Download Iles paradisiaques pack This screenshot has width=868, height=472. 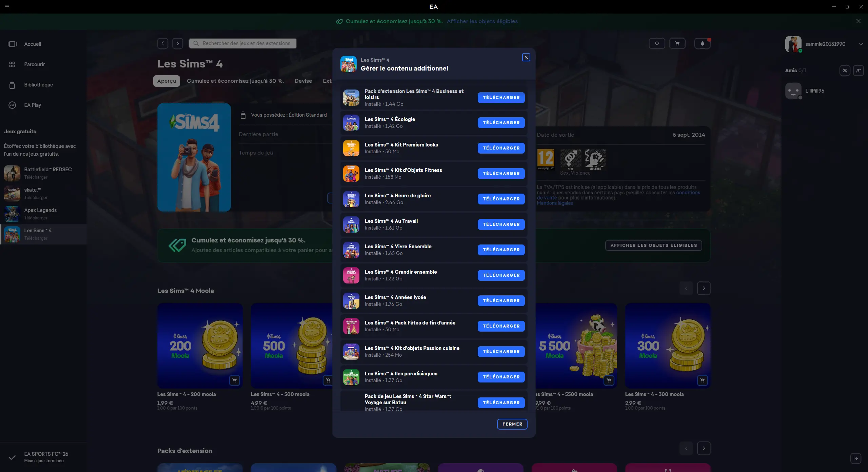[x=501, y=377]
